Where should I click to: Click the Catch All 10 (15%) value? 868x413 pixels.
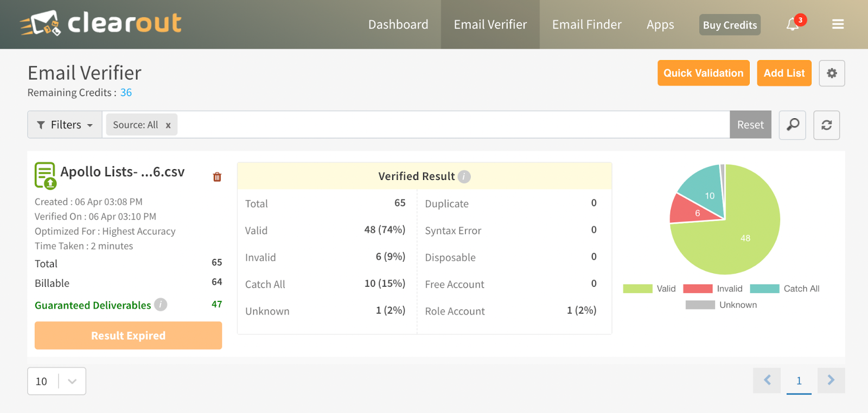click(x=385, y=283)
